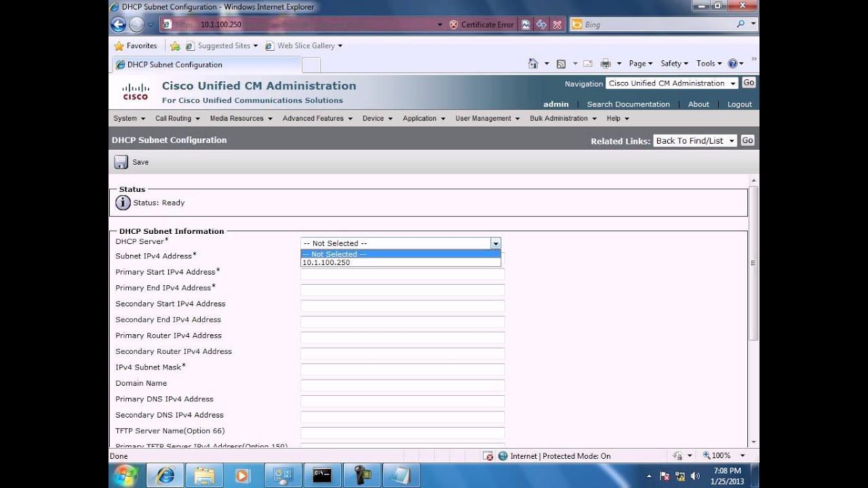Screen dimensions: 868x488
Task: Click the IPv4 Subnet Mask field
Action: pos(403,369)
